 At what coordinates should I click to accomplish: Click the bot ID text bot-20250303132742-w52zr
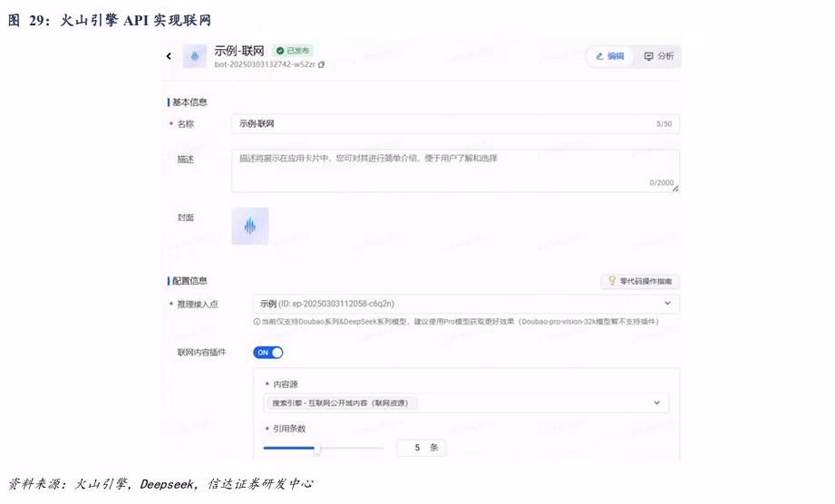coord(265,65)
